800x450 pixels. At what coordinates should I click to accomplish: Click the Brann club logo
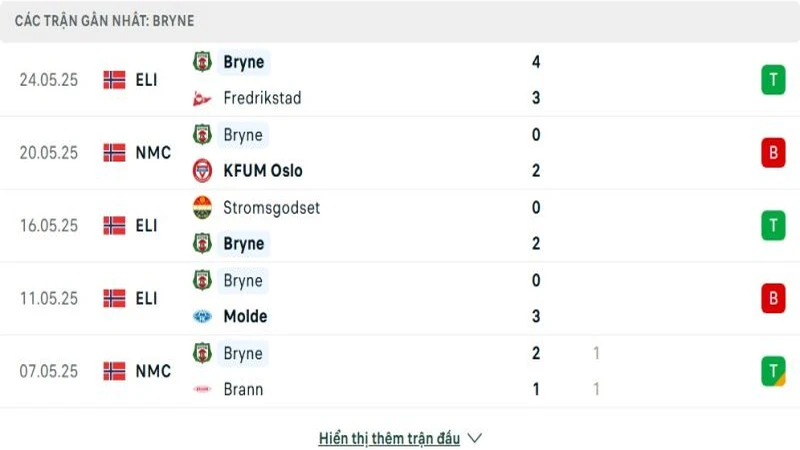tap(202, 390)
